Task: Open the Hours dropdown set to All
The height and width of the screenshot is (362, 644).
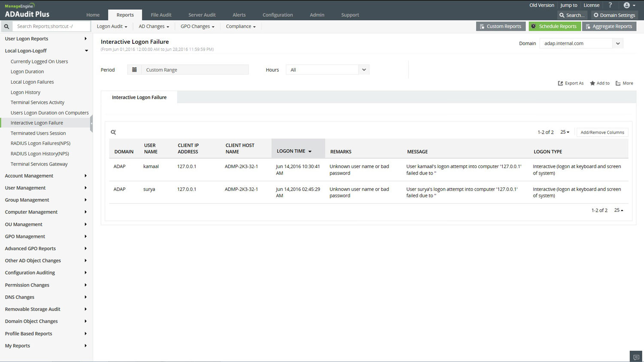Action: point(328,69)
